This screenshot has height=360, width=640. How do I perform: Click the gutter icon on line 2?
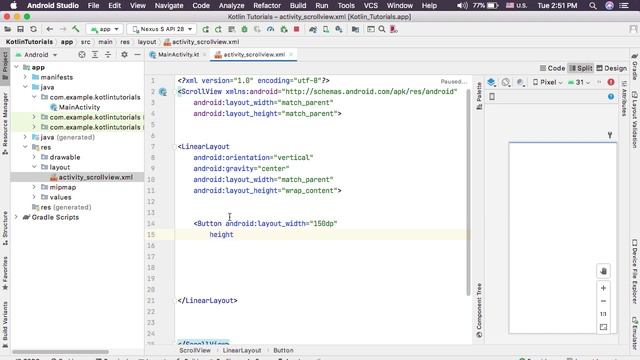[x=163, y=92]
